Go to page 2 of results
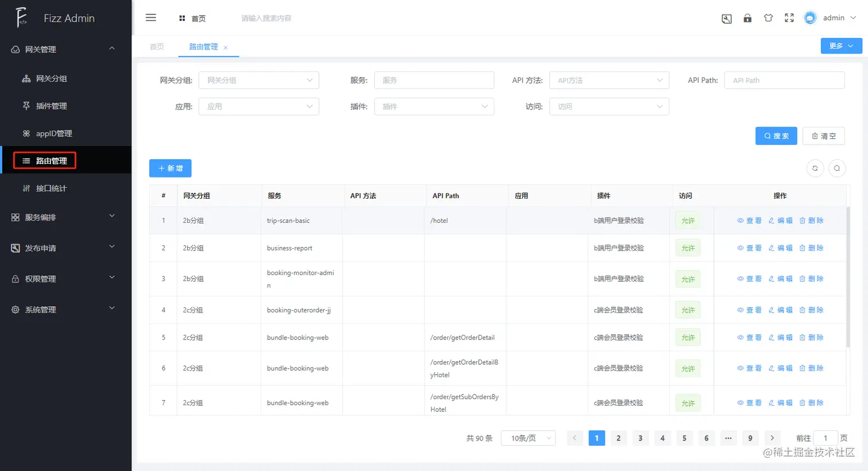This screenshot has height=471, width=868. pyautogui.click(x=618, y=438)
